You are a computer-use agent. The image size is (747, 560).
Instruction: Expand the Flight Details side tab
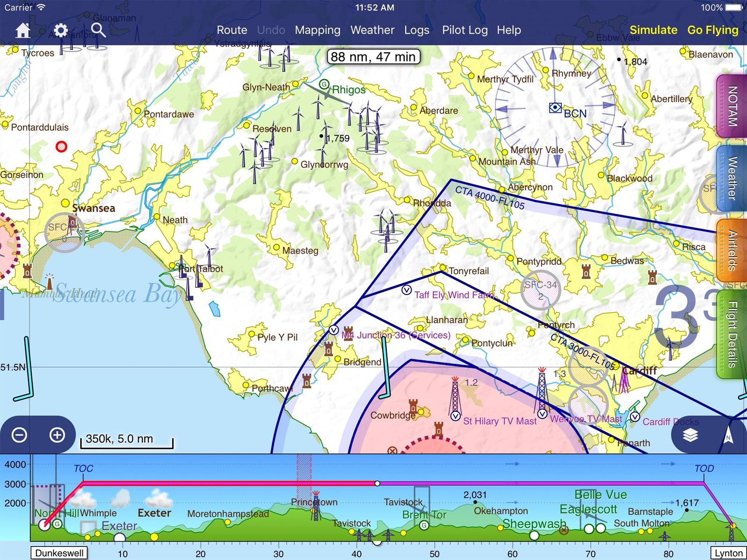(x=732, y=335)
